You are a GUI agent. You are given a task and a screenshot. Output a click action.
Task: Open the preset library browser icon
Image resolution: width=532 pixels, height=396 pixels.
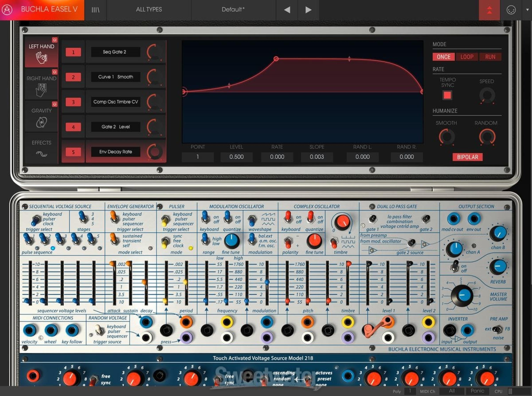point(95,10)
